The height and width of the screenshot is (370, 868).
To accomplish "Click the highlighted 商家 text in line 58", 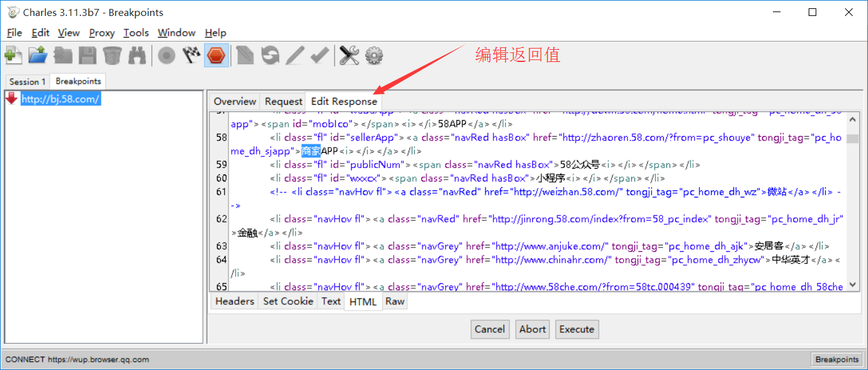I will pyautogui.click(x=311, y=151).
